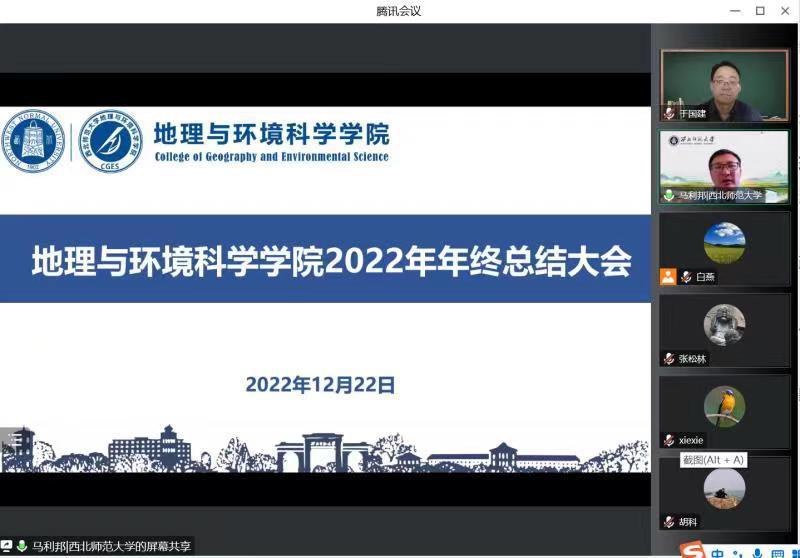
Task: Click the muted microphone icon beside 于国建
Action: click(x=669, y=114)
